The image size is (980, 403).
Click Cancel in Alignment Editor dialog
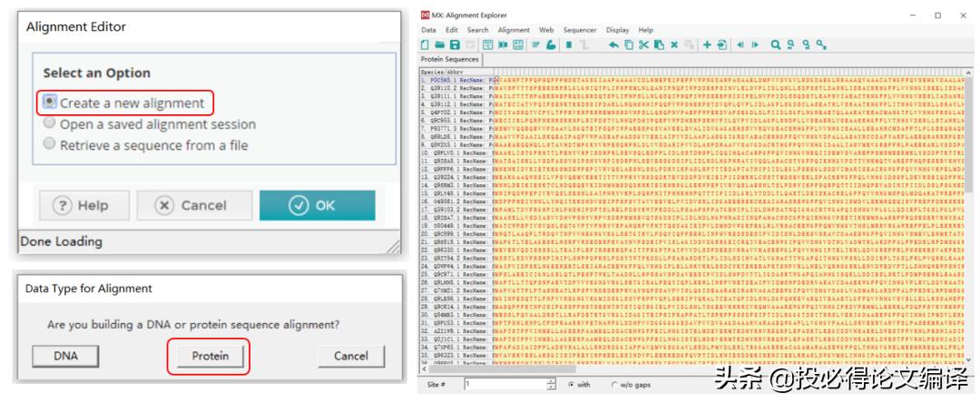[194, 205]
